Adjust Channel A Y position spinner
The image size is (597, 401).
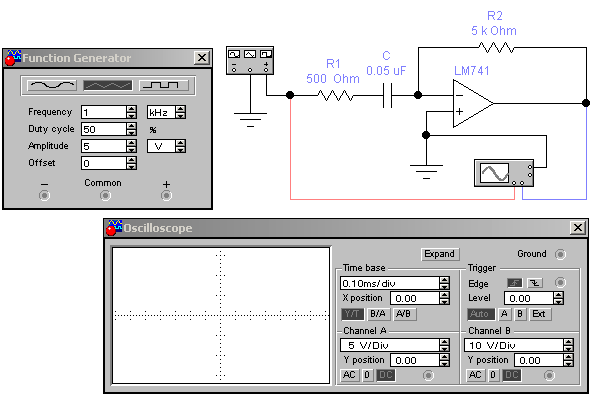tap(444, 360)
